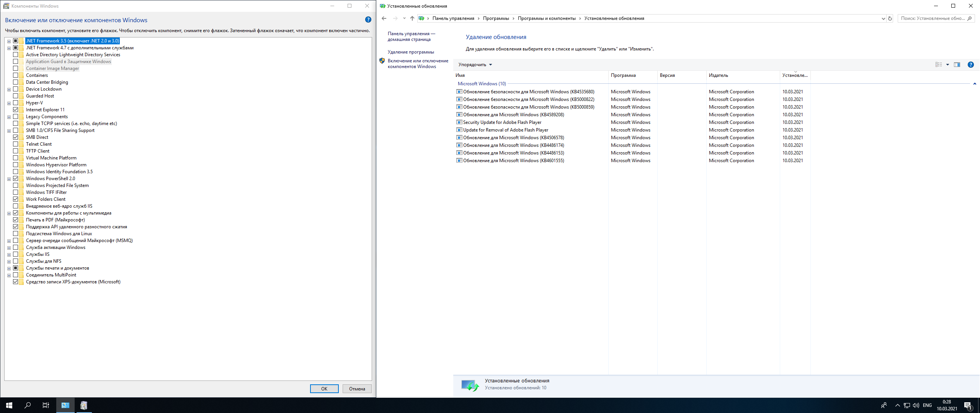Open the Упорядочить dropdown
The height and width of the screenshot is (413, 980).
(x=475, y=65)
